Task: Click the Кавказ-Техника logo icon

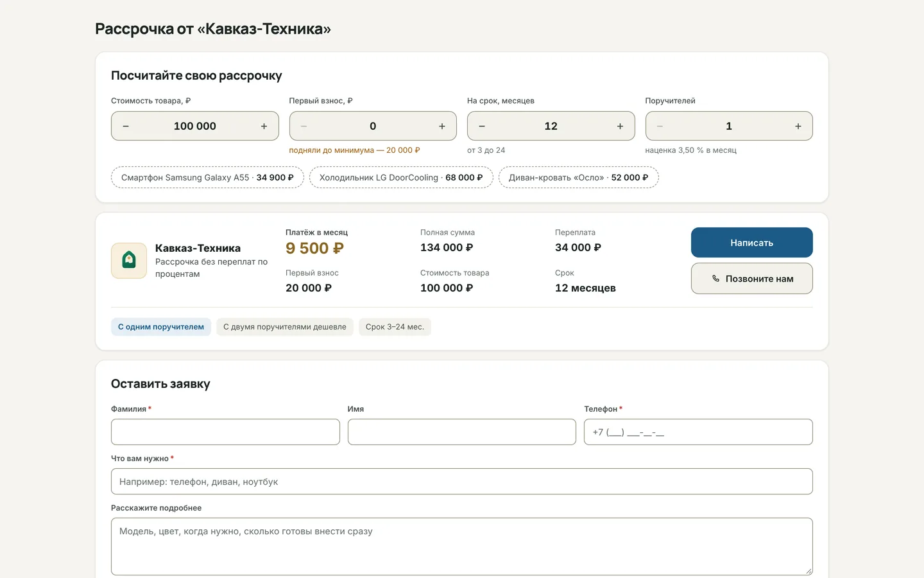Action: point(129,260)
